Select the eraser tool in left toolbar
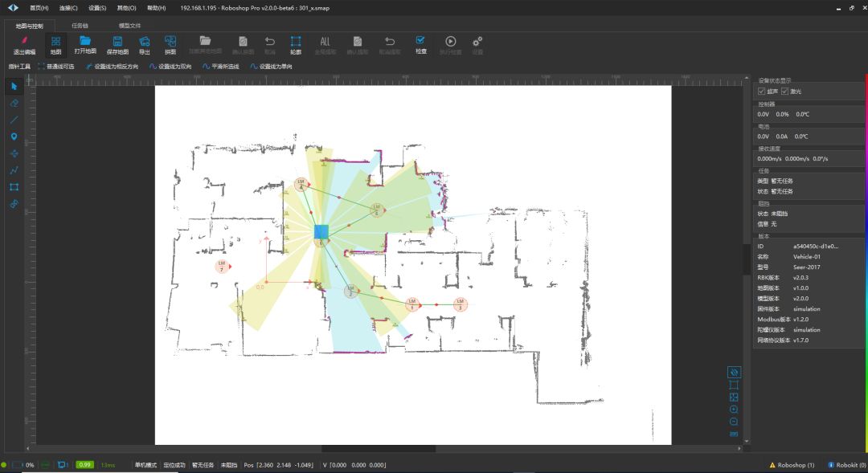Screen dimensions: 868x473 14,103
